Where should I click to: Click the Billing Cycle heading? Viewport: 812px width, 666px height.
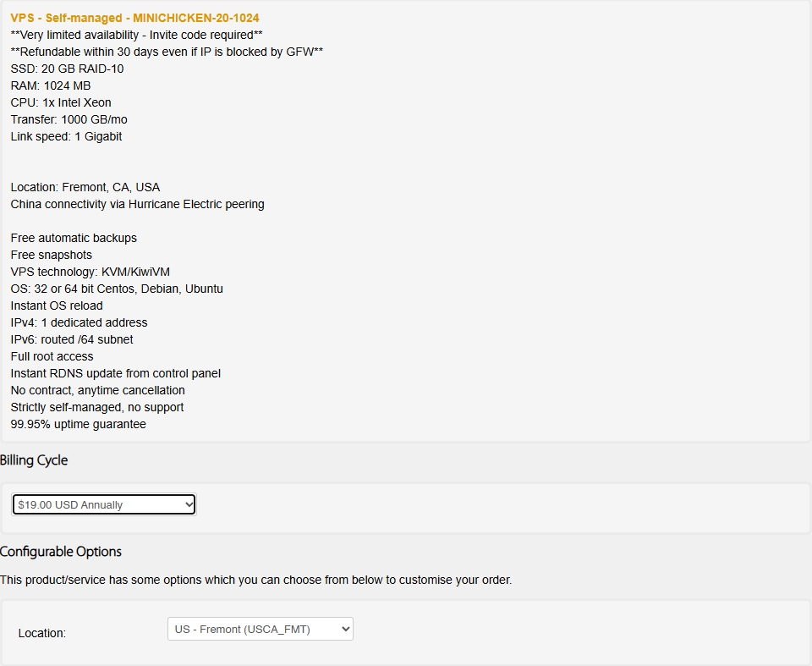pos(34,460)
